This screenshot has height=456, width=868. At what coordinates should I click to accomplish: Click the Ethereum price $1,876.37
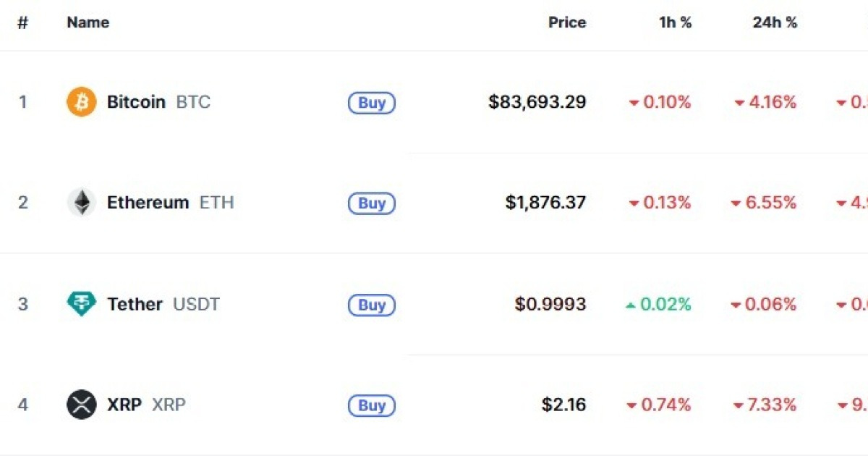click(545, 203)
